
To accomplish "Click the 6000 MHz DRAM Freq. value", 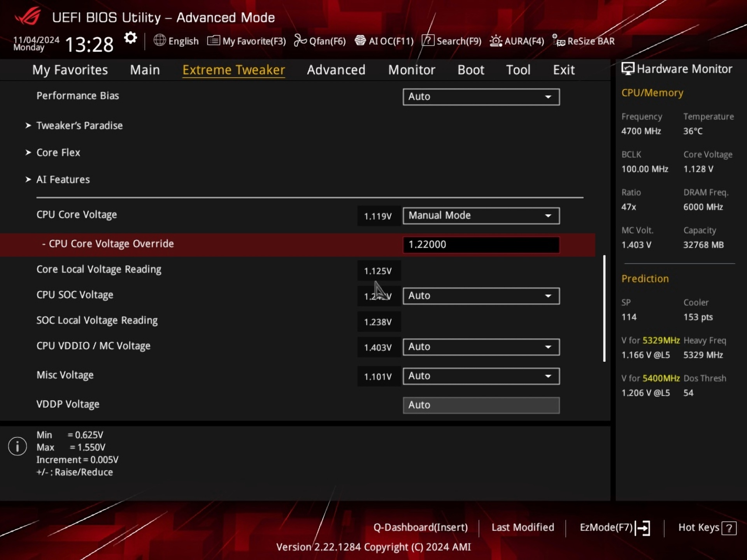I will click(703, 207).
